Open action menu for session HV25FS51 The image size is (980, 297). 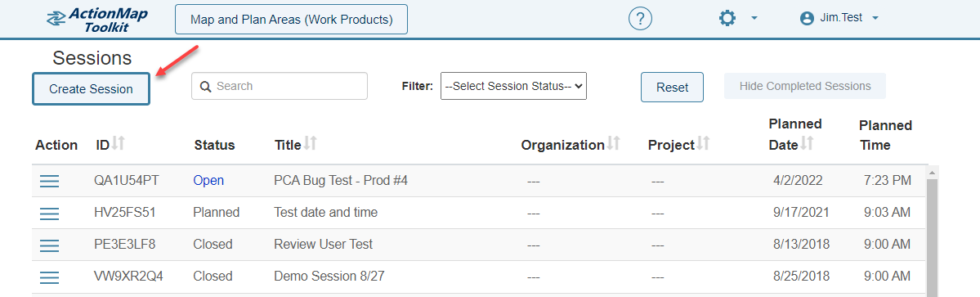click(49, 213)
